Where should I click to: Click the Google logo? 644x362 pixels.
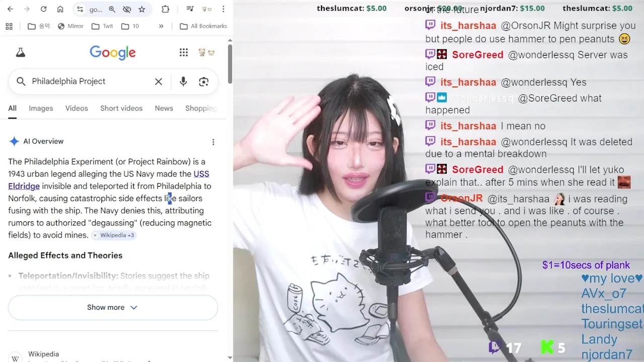(113, 52)
